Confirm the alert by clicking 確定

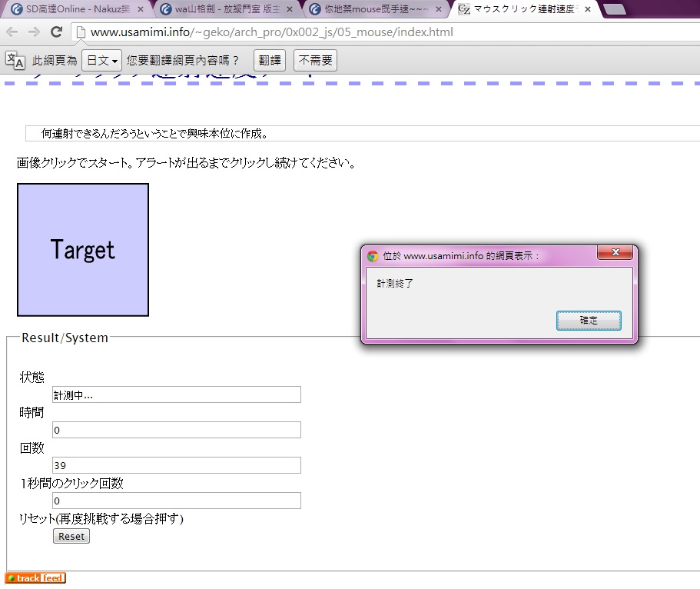pos(589,321)
